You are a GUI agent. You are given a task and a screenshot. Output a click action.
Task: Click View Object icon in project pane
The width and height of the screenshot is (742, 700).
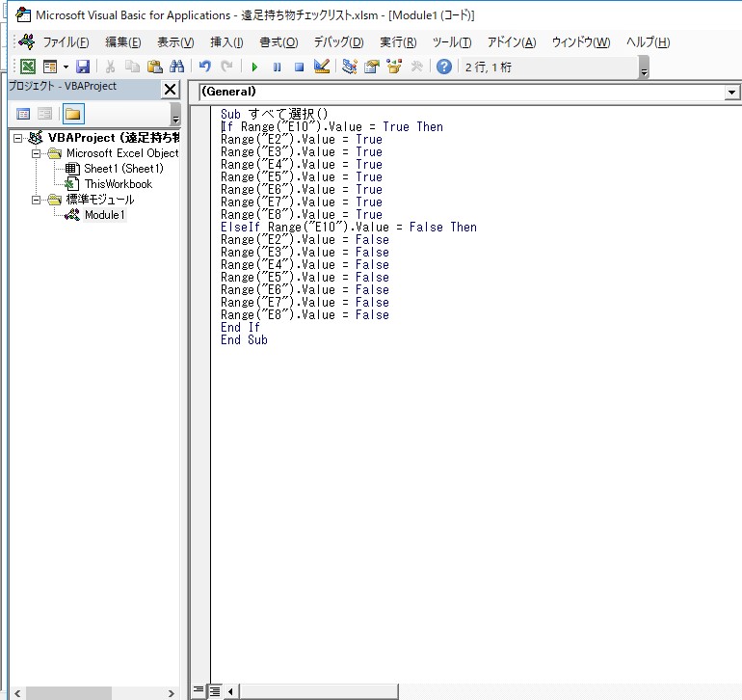point(45,114)
